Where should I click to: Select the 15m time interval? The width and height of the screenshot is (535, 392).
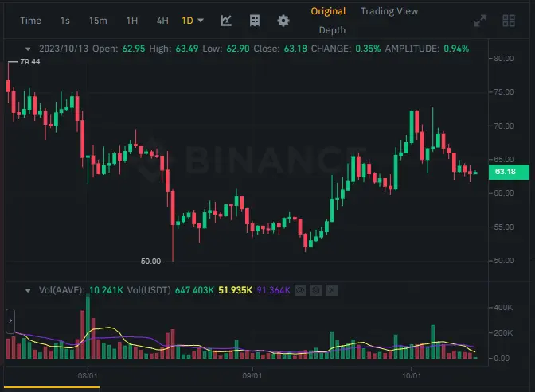98,21
